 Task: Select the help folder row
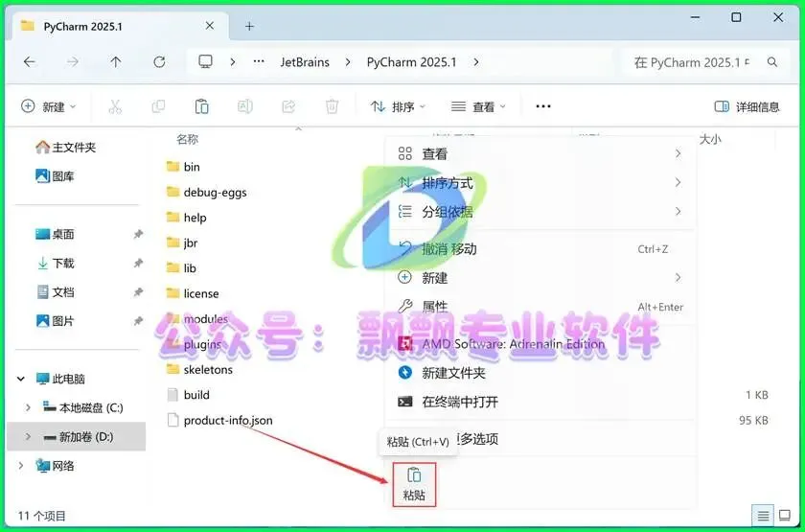click(x=187, y=218)
